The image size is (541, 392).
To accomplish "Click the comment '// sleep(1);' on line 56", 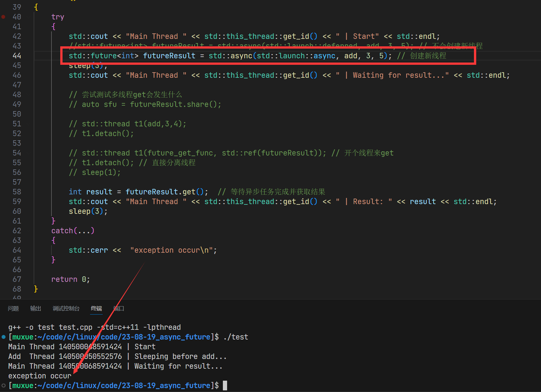I will tap(95, 172).
